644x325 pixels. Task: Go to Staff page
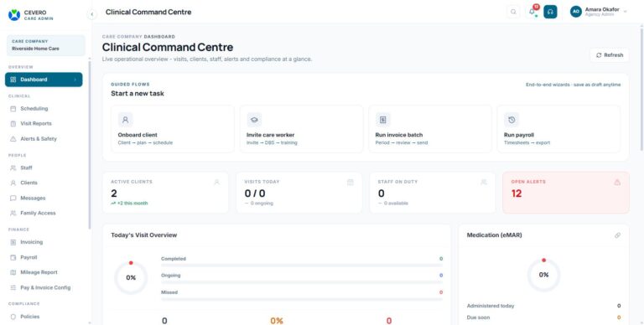[44, 168]
